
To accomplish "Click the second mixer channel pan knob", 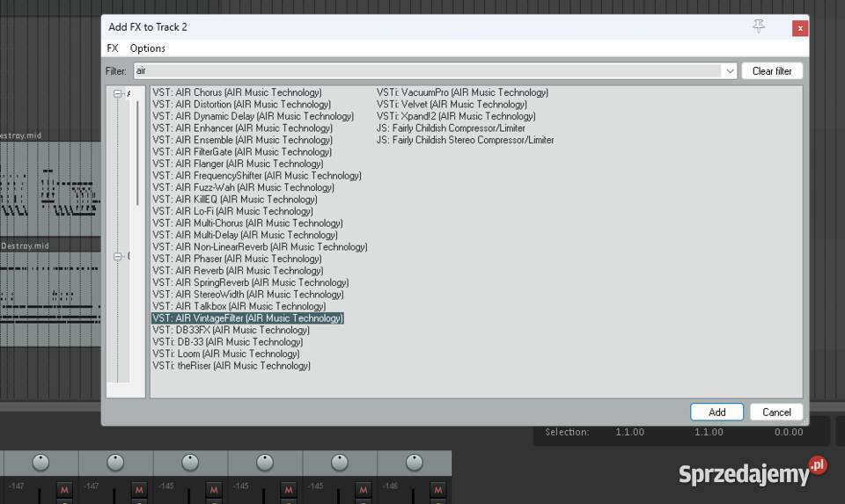I will (115, 462).
